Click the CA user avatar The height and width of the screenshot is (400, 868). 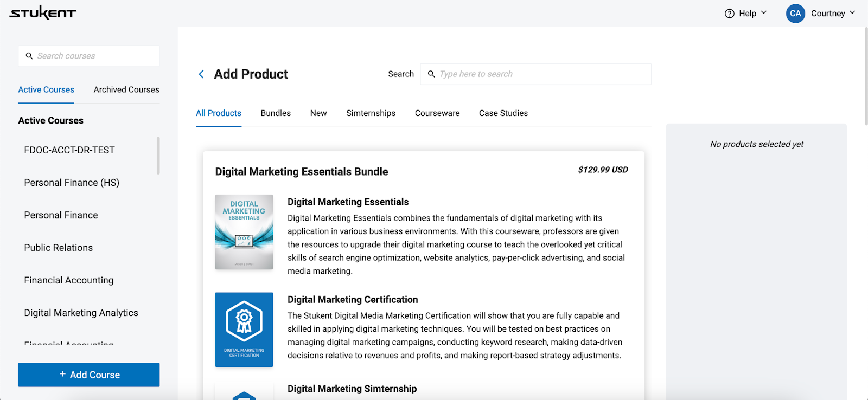(795, 14)
